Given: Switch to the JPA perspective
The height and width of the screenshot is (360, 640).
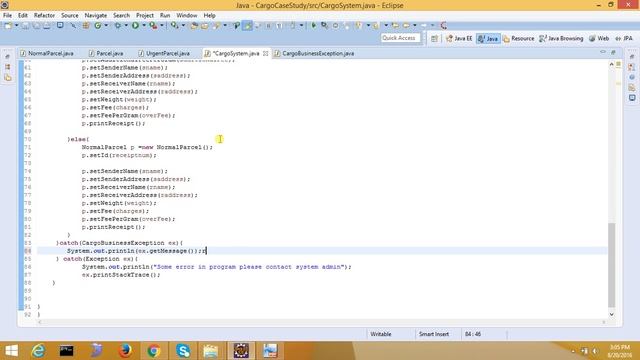Looking at the screenshot, I should click(x=624, y=38).
